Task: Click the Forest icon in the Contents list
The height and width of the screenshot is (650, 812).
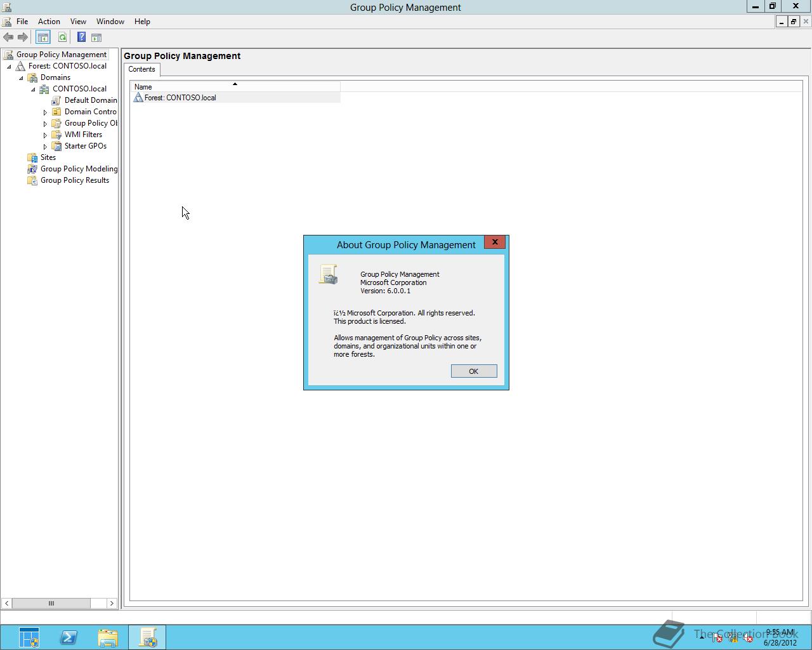Action: pyautogui.click(x=138, y=98)
